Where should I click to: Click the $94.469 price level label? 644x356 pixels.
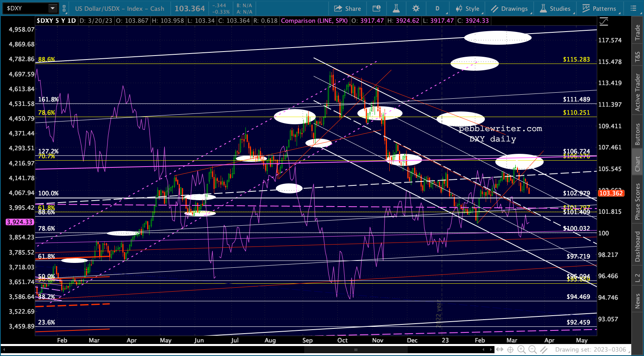[578, 296]
